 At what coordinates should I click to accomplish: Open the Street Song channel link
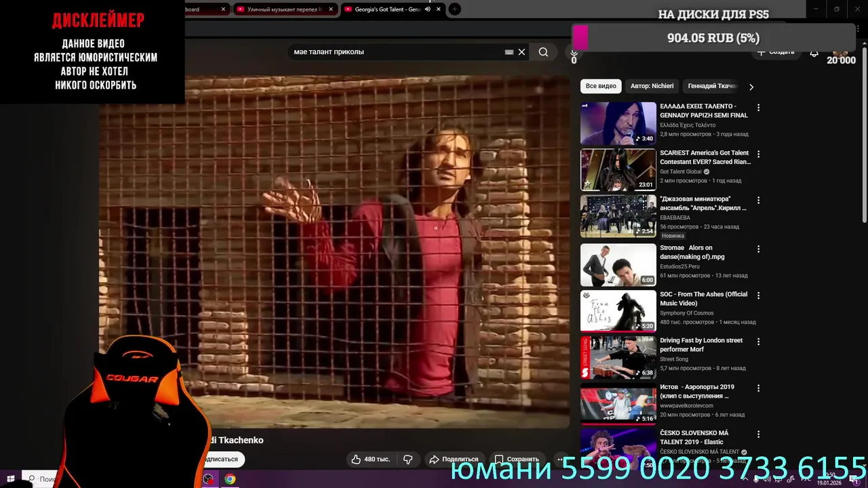(x=674, y=359)
